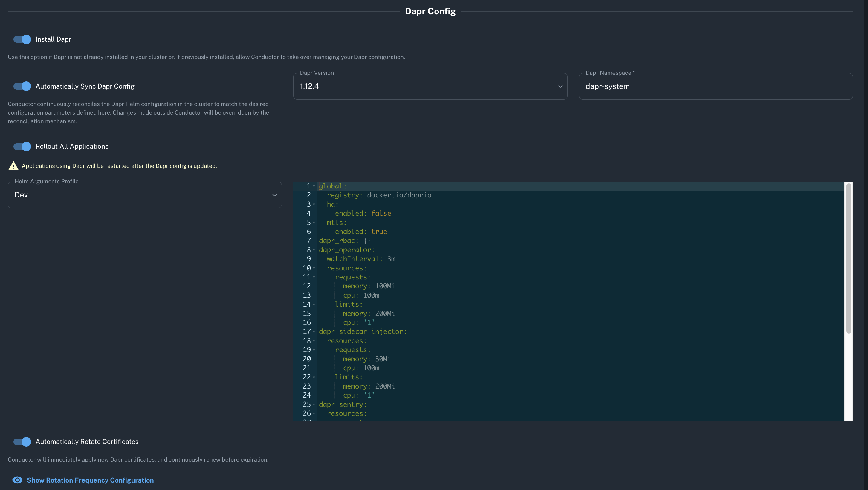The width and height of the screenshot is (868, 490).
Task: Click the 'Rollout All Applications' label
Action: coord(72,146)
